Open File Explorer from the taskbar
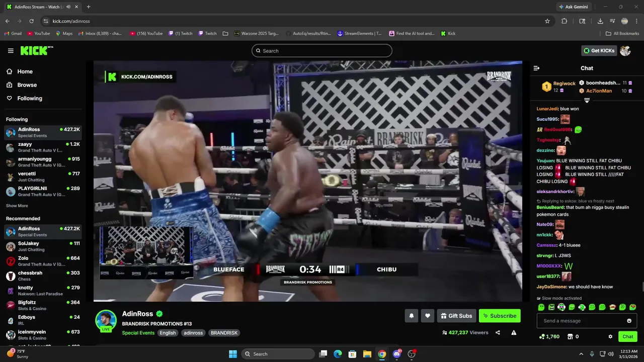The image size is (644, 362). click(x=367, y=354)
